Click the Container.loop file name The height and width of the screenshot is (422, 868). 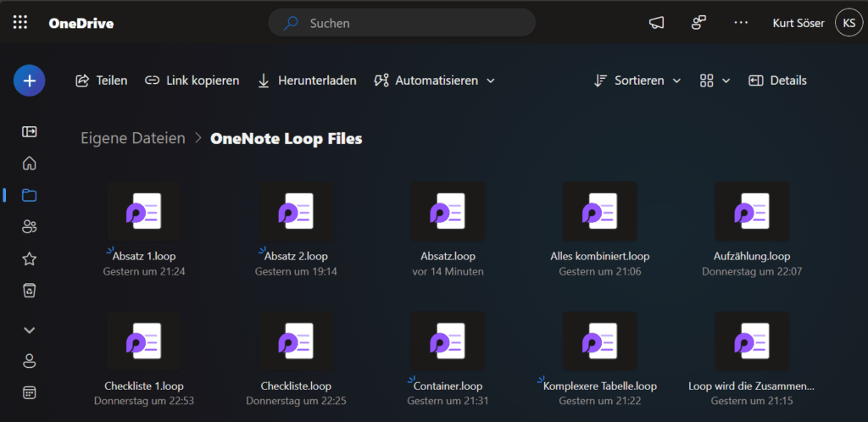coord(448,386)
